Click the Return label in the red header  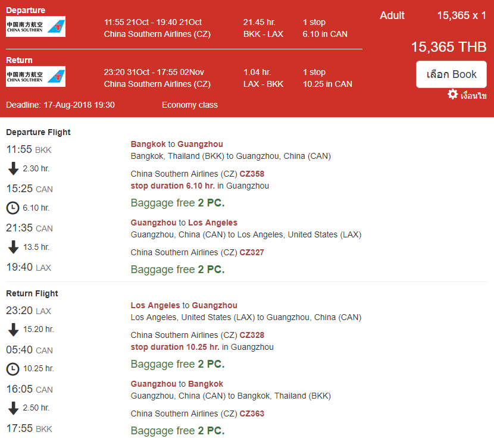[x=19, y=60]
